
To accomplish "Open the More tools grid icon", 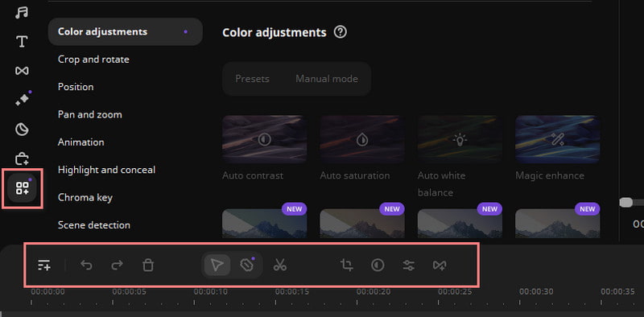I will click(x=23, y=188).
